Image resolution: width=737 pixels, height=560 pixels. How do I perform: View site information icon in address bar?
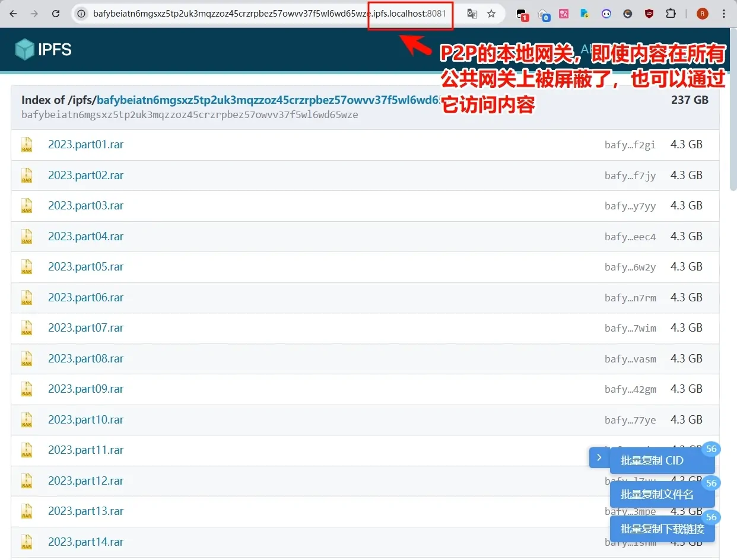click(82, 14)
